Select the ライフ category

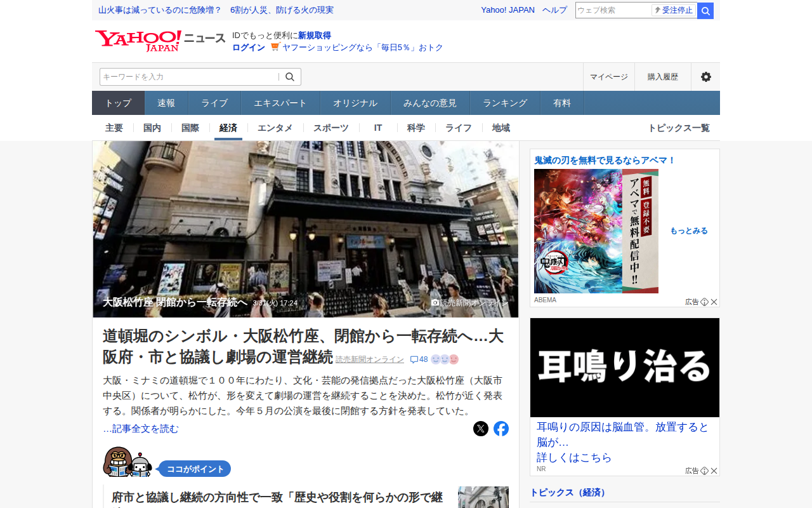[459, 128]
